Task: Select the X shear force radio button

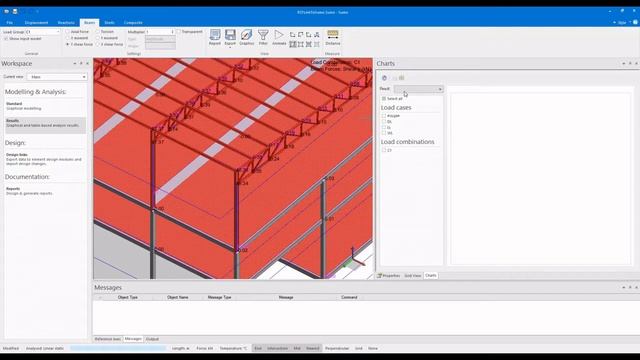Action: pos(98,44)
